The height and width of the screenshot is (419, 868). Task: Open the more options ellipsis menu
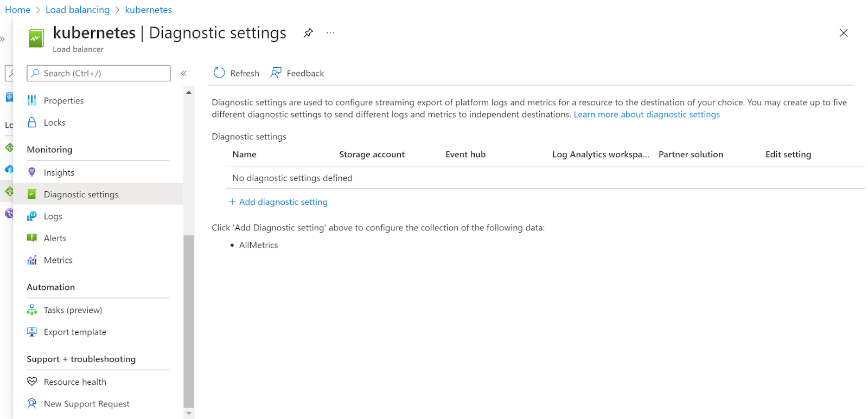click(330, 33)
